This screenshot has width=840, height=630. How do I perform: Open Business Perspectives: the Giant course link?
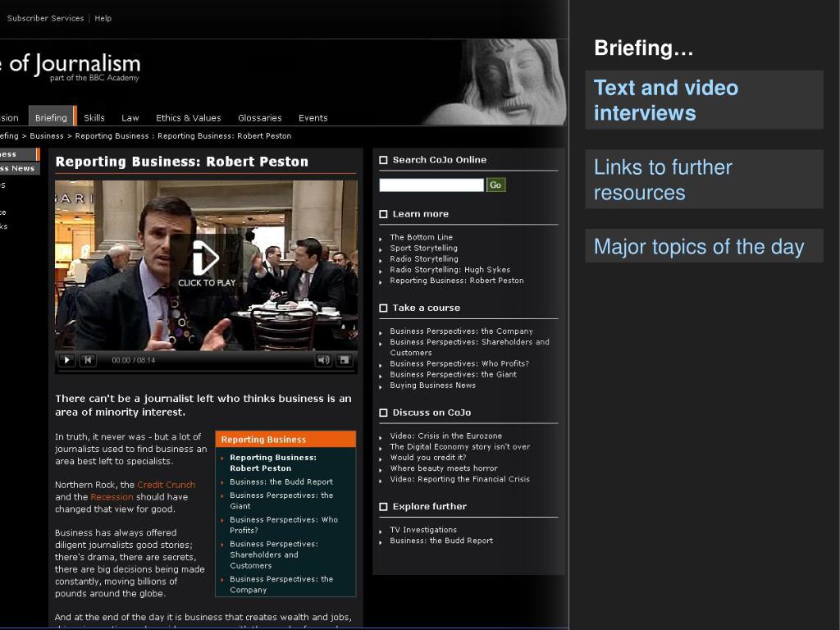tap(453, 374)
